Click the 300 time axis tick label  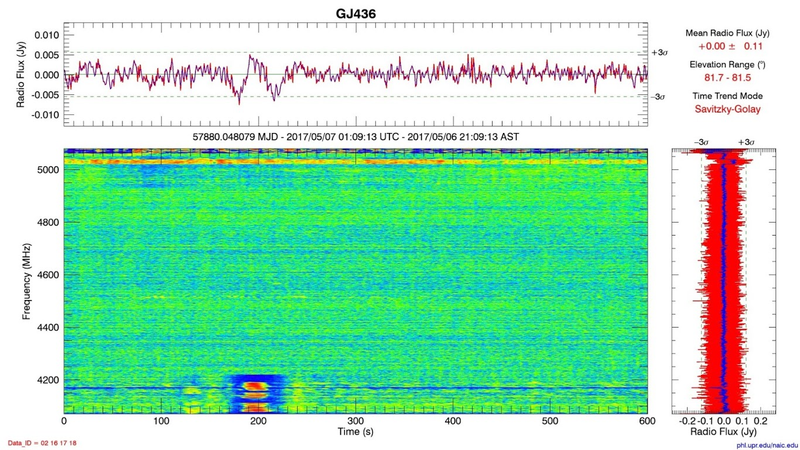tap(356, 421)
